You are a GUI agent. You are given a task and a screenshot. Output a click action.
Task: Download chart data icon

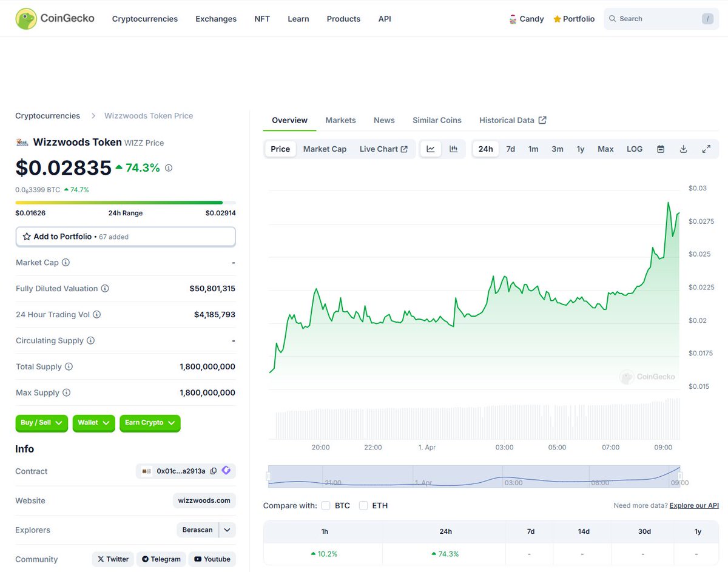683,149
